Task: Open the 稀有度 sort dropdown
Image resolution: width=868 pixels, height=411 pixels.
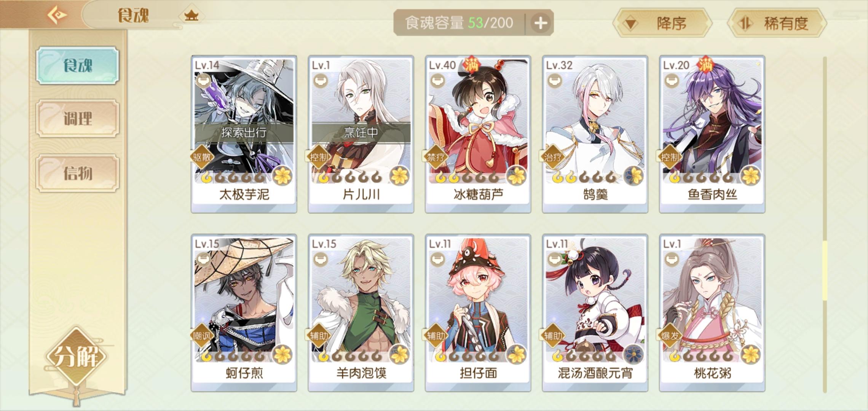Action: [x=777, y=24]
